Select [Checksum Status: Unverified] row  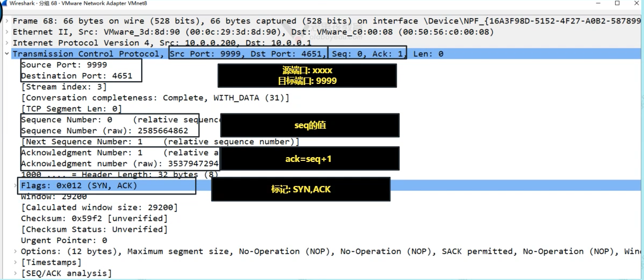pyautogui.click(x=94, y=229)
